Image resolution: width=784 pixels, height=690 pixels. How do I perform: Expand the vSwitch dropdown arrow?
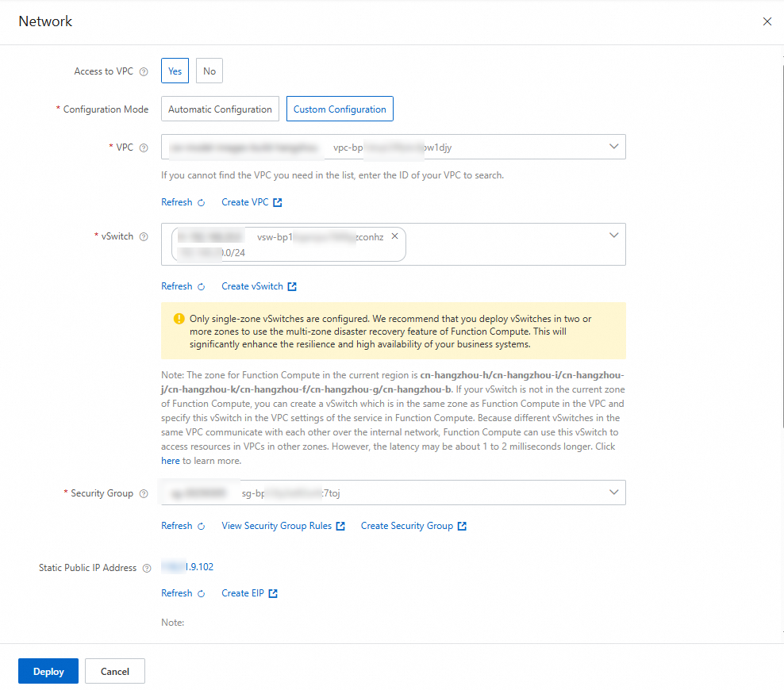point(613,236)
